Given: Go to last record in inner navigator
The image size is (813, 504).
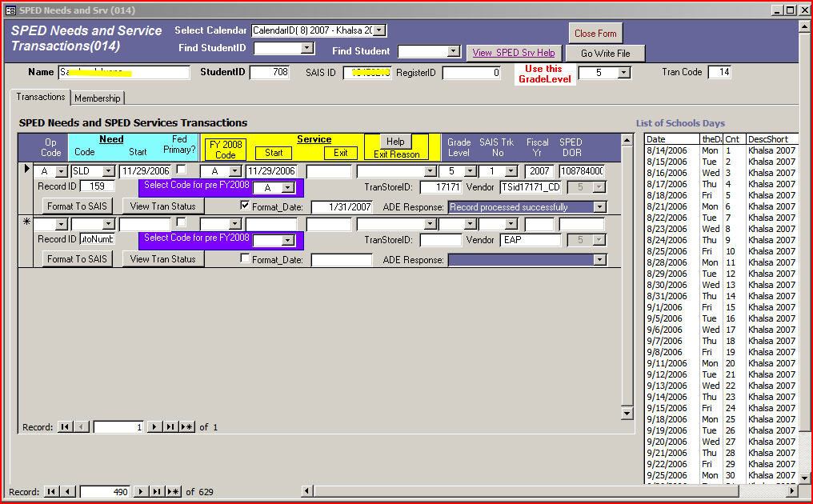Looking at the screenshot, I should 170,426.
